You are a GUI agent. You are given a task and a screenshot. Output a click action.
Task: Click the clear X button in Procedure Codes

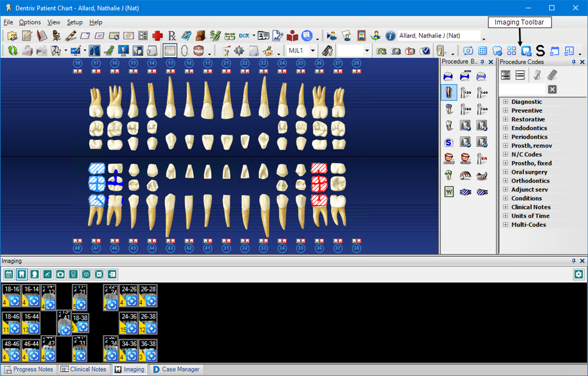click(552, 89)
